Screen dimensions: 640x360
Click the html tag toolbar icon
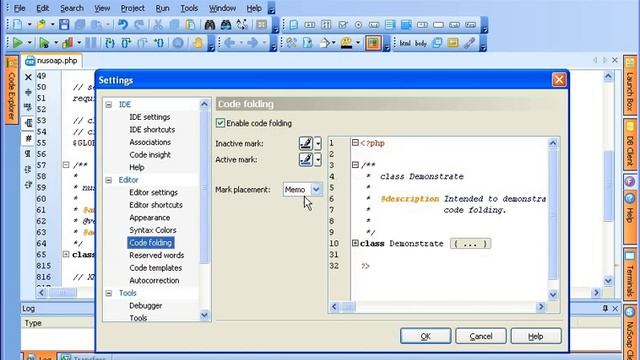(x=405, y=43)
